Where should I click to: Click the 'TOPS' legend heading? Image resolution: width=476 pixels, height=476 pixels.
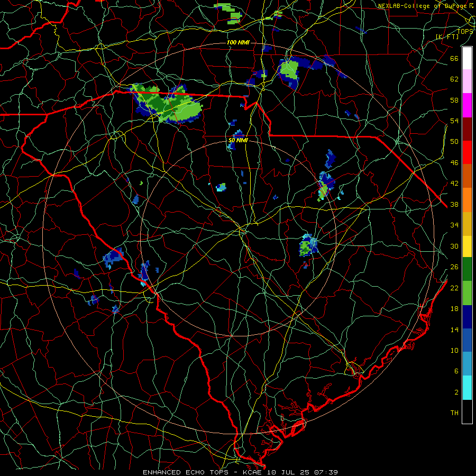(x=465, y=31)
